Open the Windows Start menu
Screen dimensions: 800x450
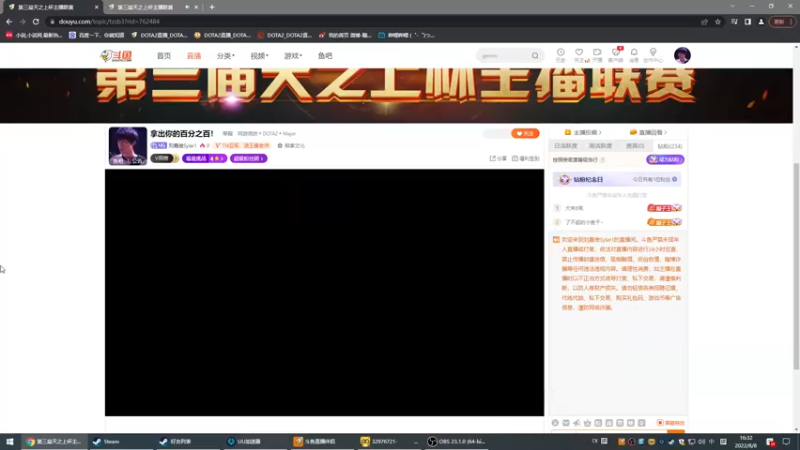point(10,442)
